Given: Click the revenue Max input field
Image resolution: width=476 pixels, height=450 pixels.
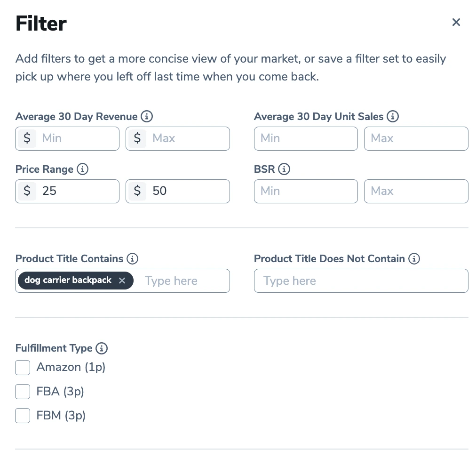Looking at the screenshot, I should (x=186, y=138).
